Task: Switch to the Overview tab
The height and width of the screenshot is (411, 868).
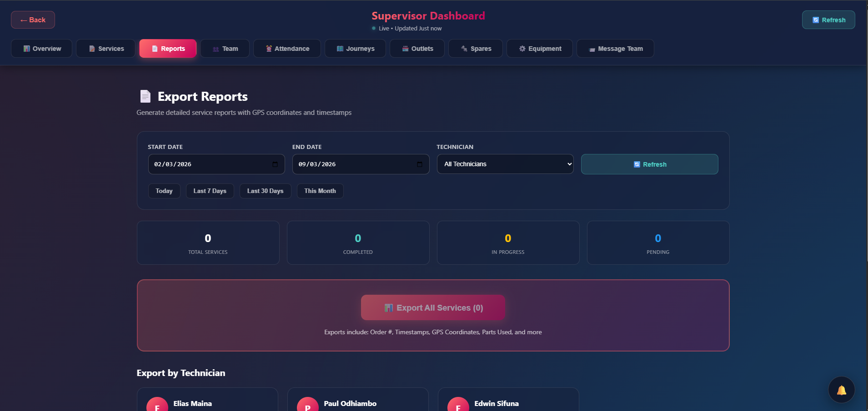Action: pos(42,49)
